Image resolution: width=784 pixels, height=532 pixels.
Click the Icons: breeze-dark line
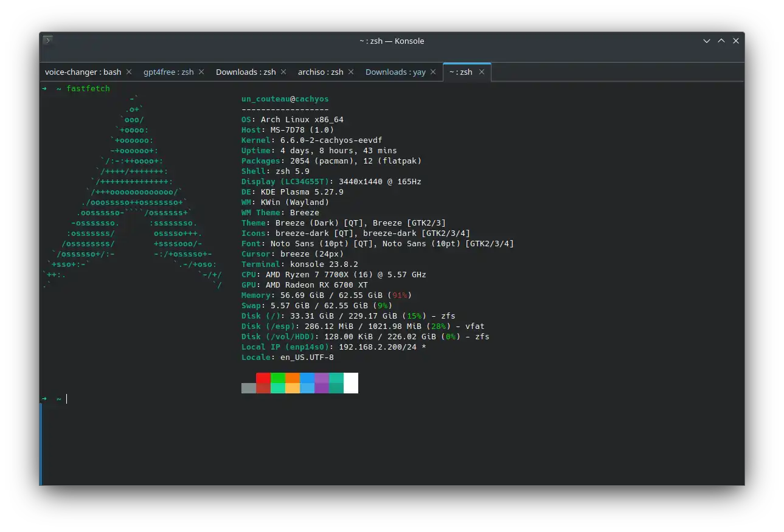click(x=356, y=233)
